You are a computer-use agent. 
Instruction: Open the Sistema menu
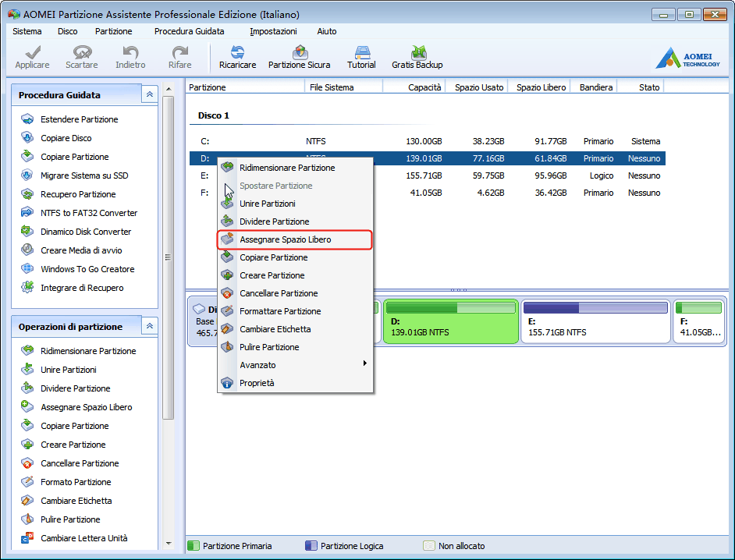(x=27, y=31)
